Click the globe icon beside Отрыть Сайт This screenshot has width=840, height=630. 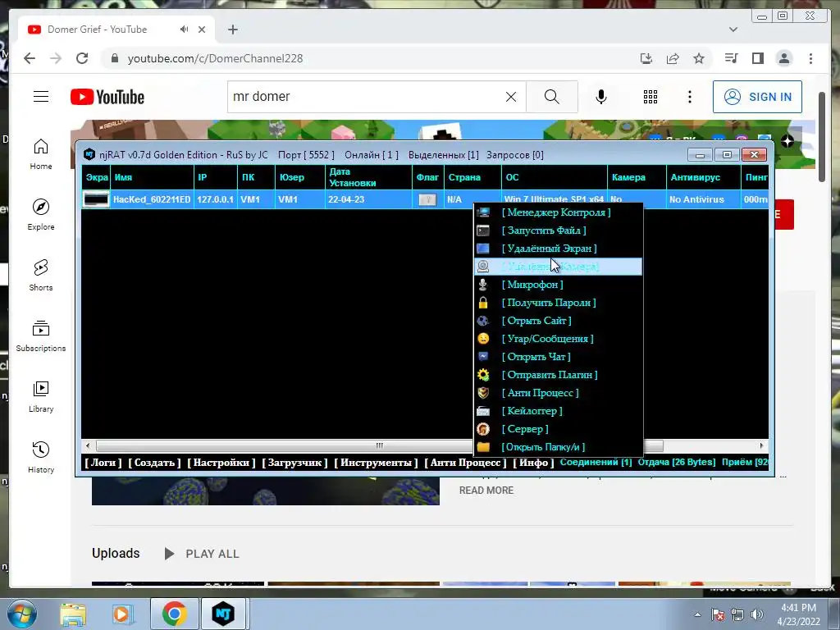pyautogui.click(x=483, y=321)
